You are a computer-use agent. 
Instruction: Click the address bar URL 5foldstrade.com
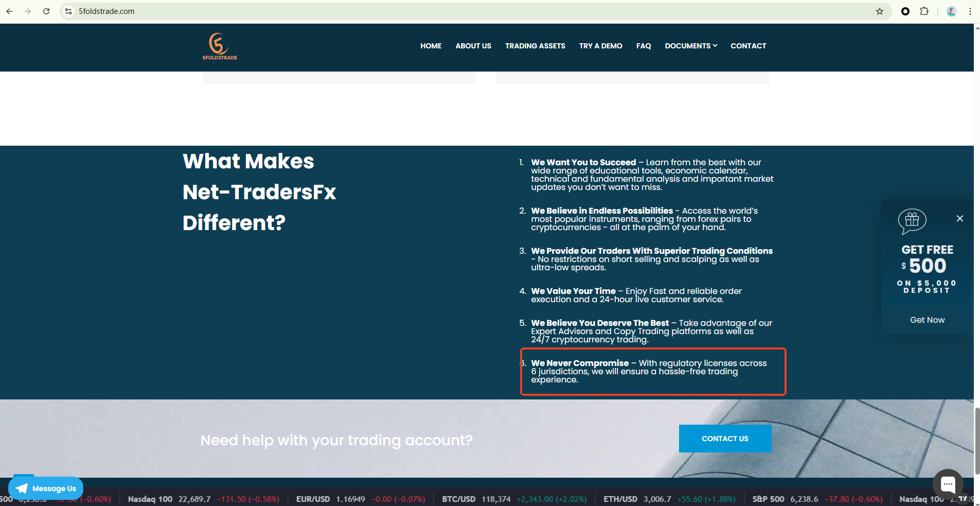tap(106, 11)
